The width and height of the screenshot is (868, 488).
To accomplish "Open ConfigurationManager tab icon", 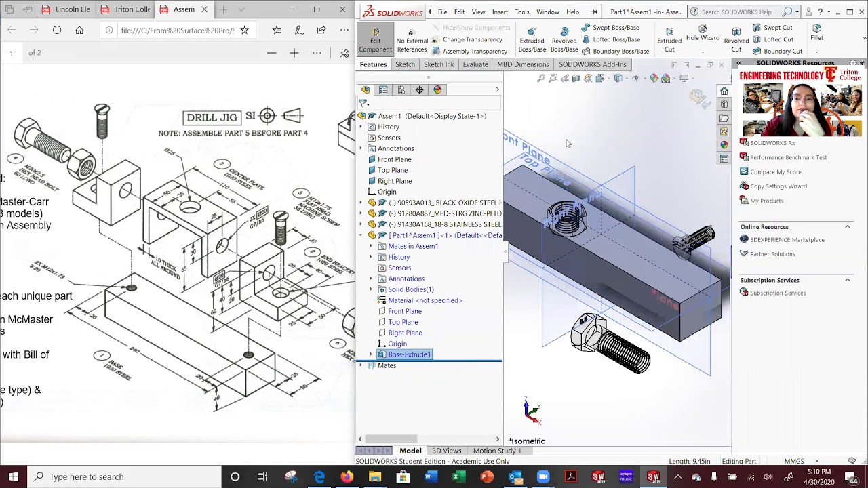I will pos(401,89).
